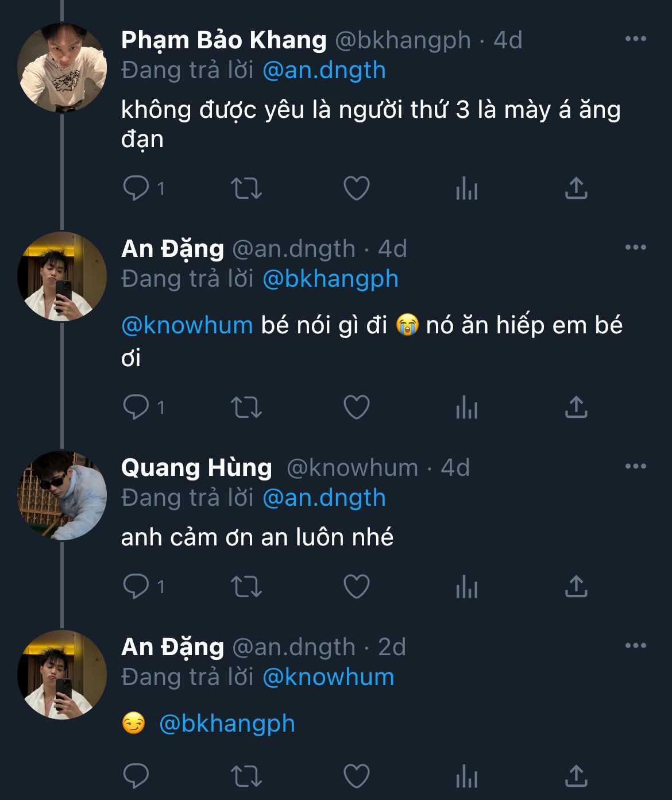Open more options on An Đặng's latest tweet

(635, 645)
